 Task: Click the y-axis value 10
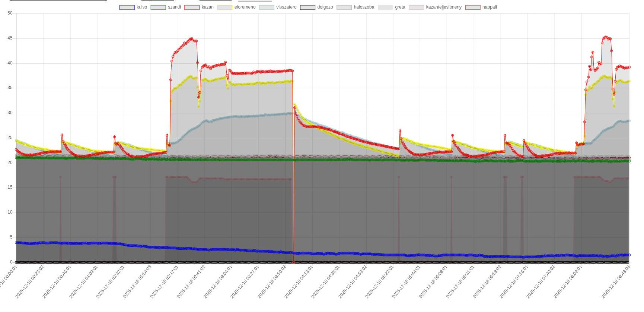coord(10,212)
